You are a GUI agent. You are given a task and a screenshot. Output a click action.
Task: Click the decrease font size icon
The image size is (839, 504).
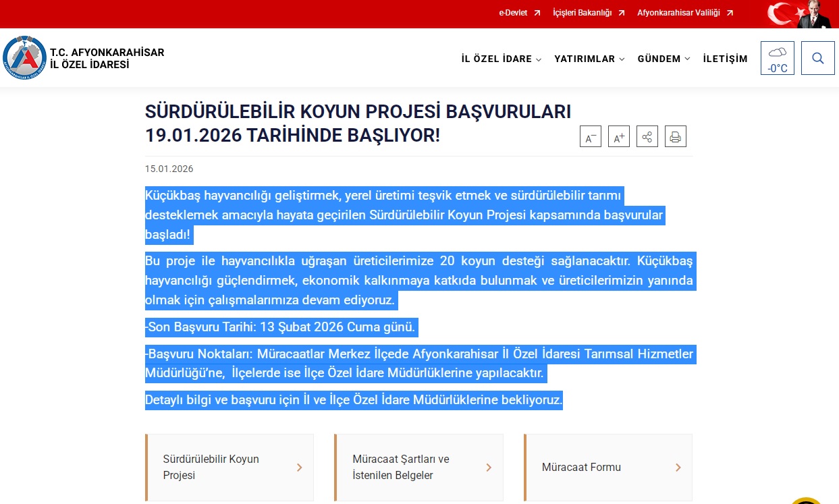point(590,137)
